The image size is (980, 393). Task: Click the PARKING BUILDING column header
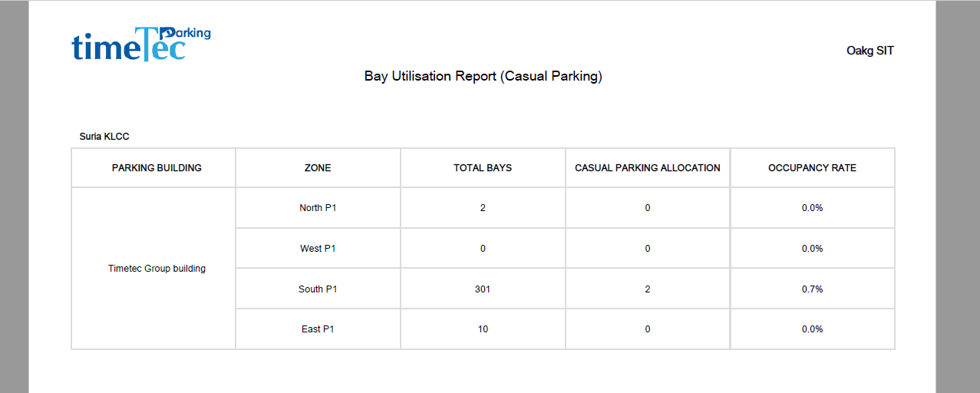(x=157, y=167)
